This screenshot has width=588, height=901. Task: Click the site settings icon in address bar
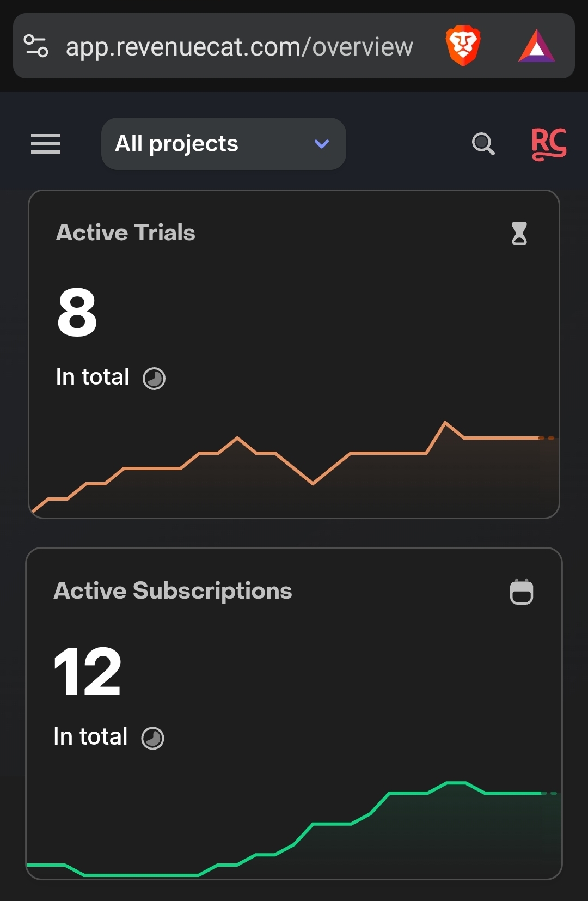click(x=36, y=46)
